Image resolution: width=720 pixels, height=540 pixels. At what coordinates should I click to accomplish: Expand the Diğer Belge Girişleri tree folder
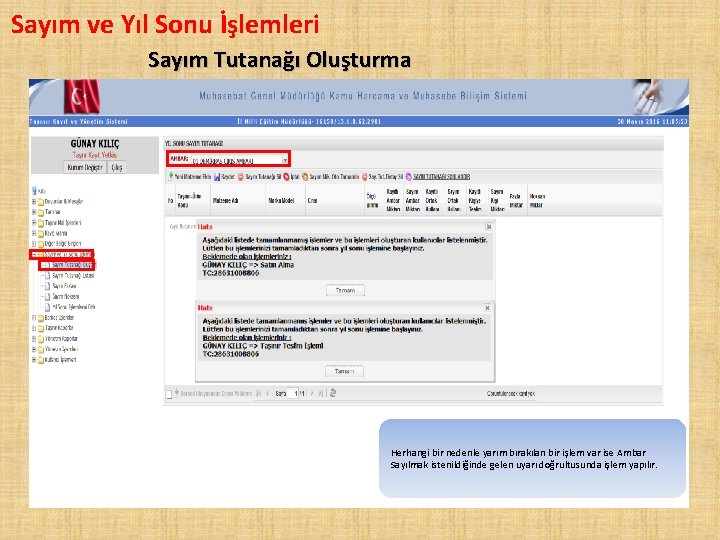click(34, 244)
